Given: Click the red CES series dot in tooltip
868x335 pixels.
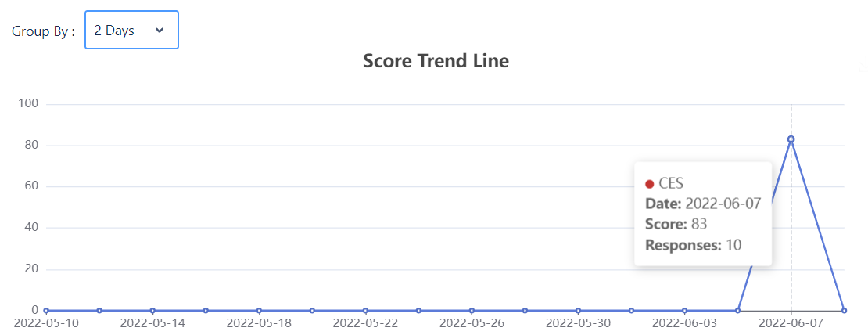Looking at the screenshot, I should [649, 184].
